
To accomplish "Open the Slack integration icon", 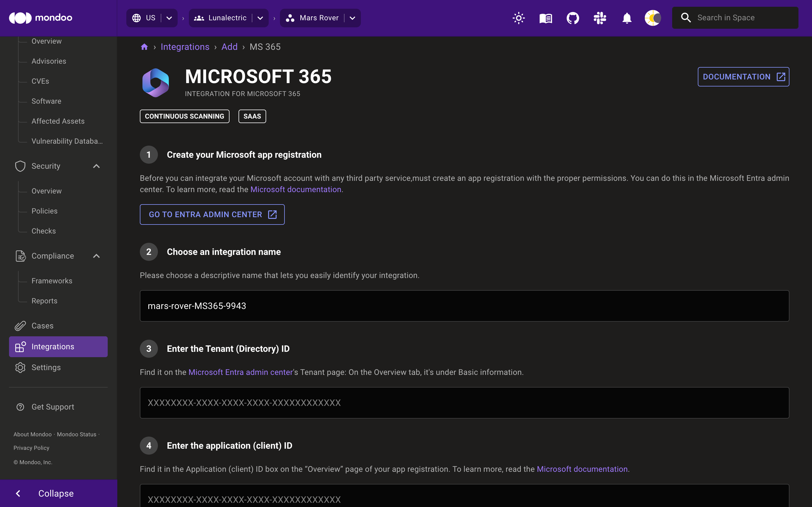I will (599, 18).
